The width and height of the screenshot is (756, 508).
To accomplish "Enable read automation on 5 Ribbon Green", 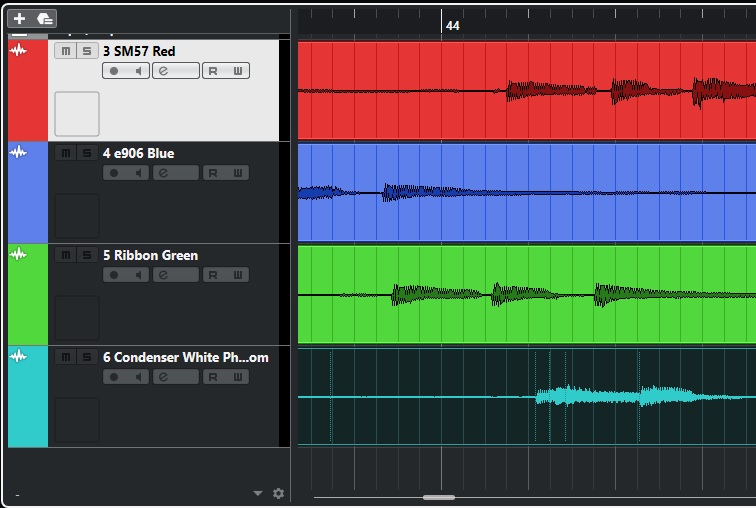I will click(213, 275).
